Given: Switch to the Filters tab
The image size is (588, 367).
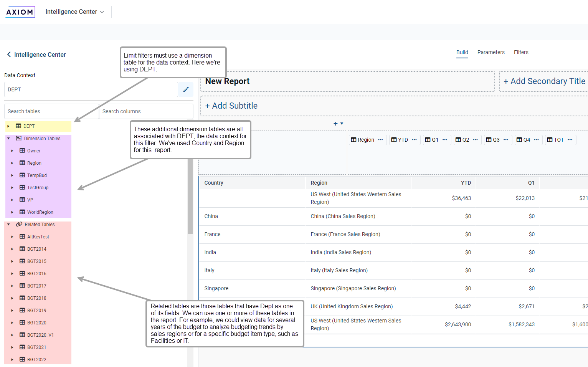Looking at the screenshot, I should coord(521,52).
